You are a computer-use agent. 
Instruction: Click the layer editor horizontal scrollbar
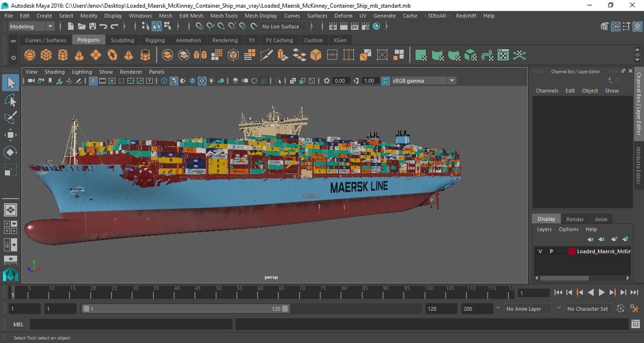click(565, 278)
